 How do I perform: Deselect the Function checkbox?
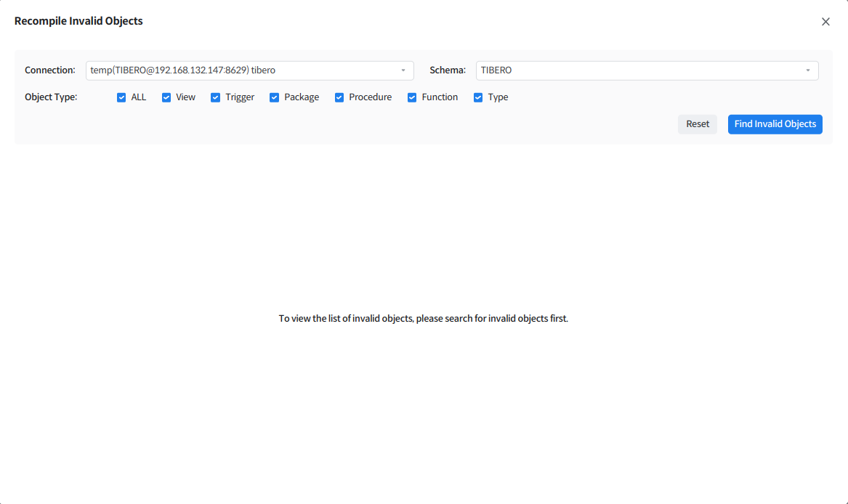point(412,97)
